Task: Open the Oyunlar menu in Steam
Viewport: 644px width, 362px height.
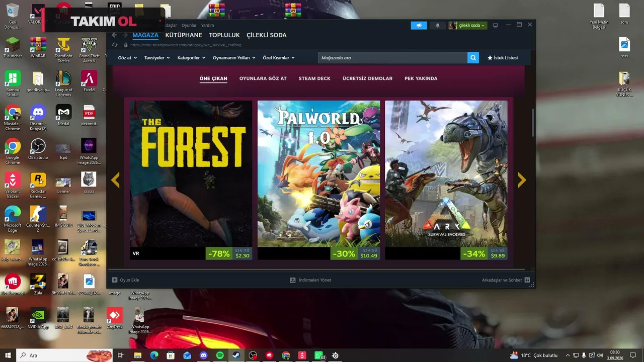Action: tap(189, 25)
